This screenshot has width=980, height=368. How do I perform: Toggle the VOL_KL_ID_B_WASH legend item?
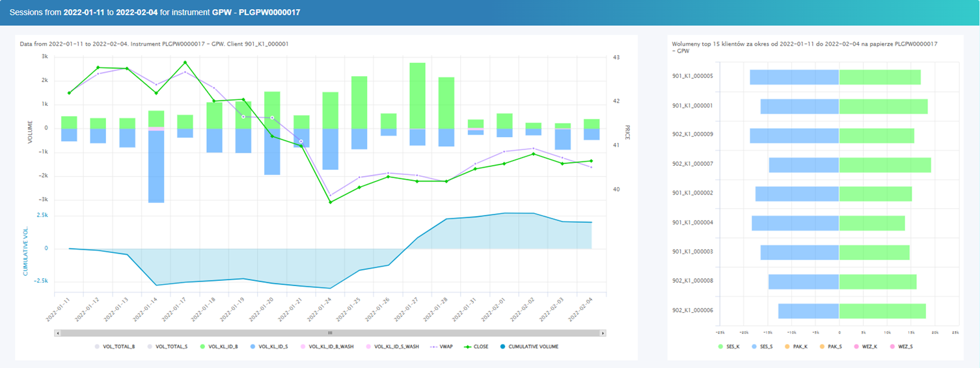point(304,347)
